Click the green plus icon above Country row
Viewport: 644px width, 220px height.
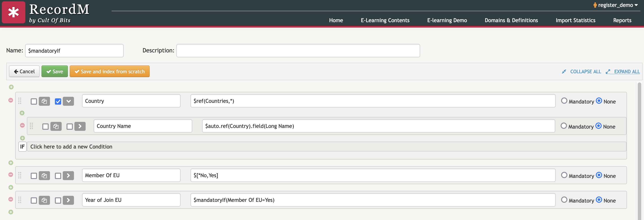[x=11, y=87]
